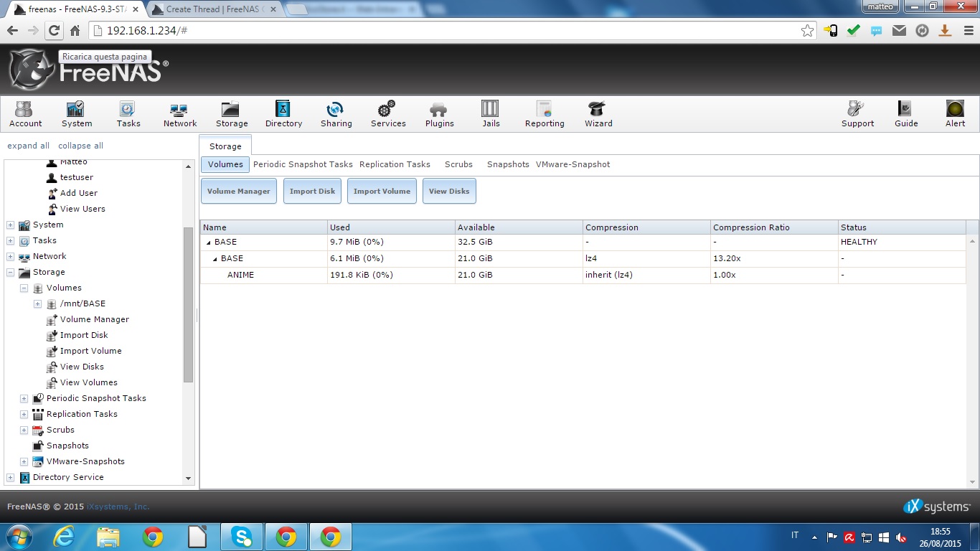The image size is (980, 551).
Task: Collapse the Storage tree node
Action: tap(10, 273)
